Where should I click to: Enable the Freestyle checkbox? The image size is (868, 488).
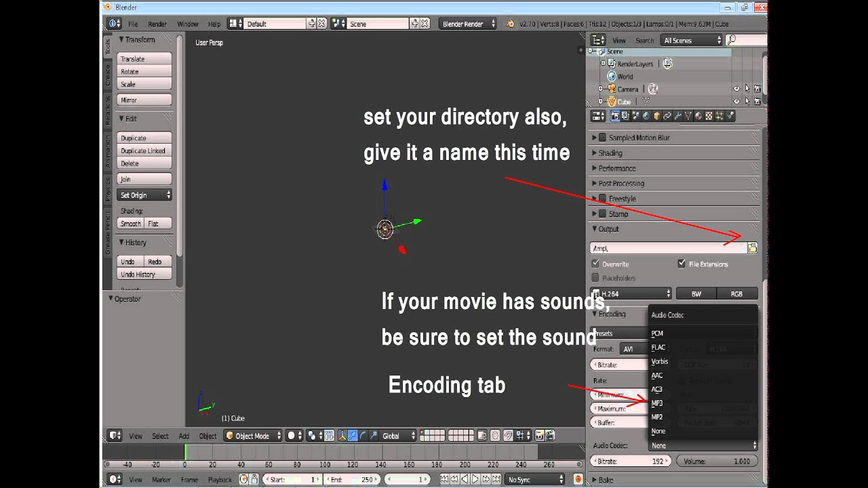click(x=602, y=199)
